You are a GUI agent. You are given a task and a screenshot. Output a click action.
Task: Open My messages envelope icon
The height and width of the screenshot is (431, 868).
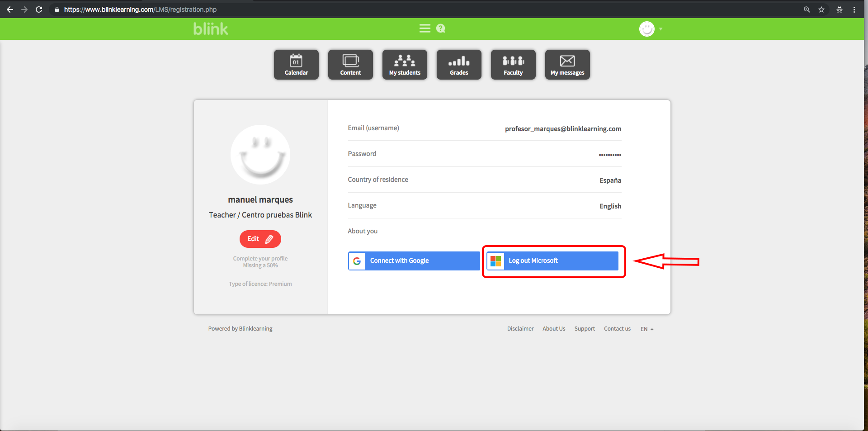coord(567,65)
